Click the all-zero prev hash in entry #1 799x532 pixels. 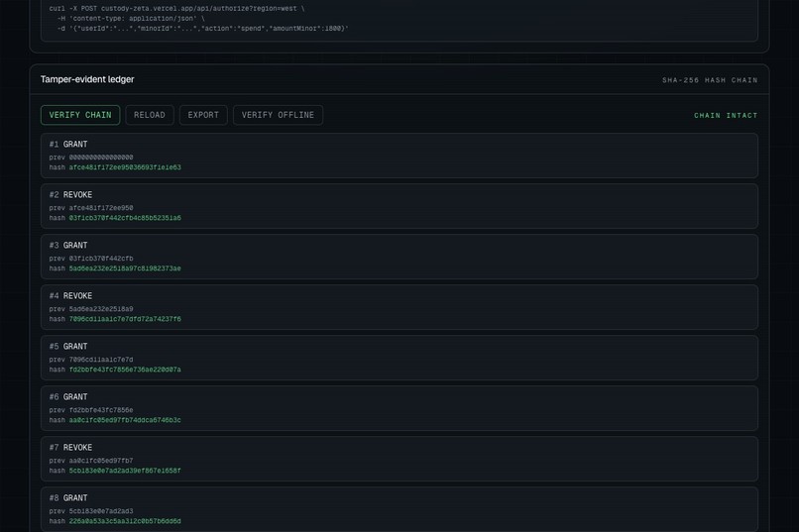pos(101,158)
